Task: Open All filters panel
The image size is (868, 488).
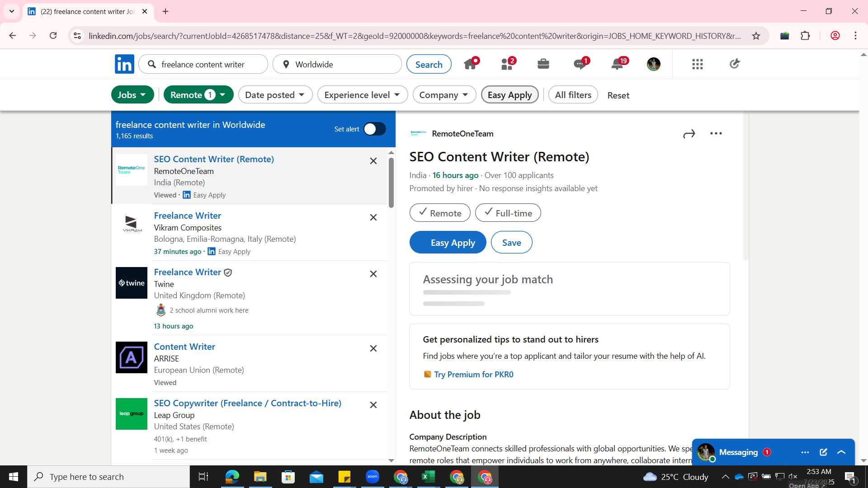Action: [x=573, y=95]
